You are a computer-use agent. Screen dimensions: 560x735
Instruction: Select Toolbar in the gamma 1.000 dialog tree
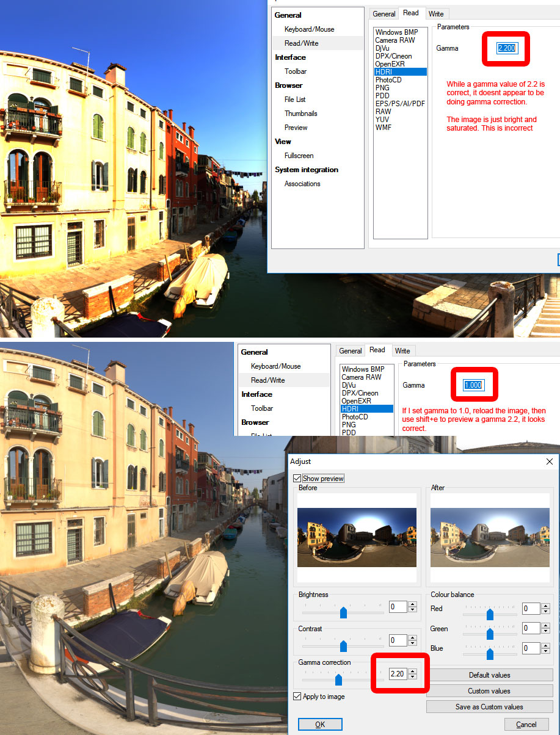pyautogui.click(x=262, y=408)
